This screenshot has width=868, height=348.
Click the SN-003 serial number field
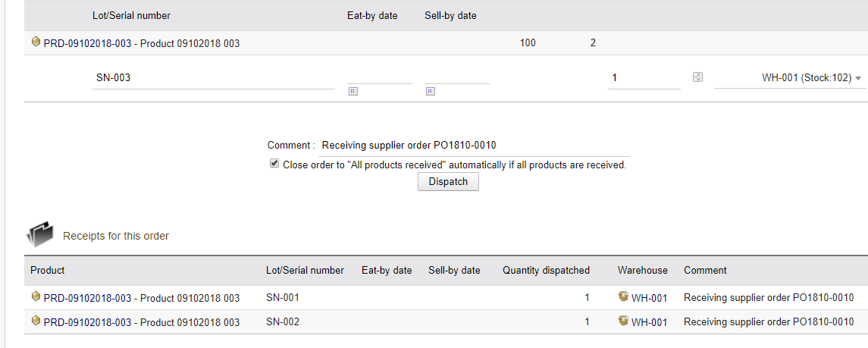214,78
